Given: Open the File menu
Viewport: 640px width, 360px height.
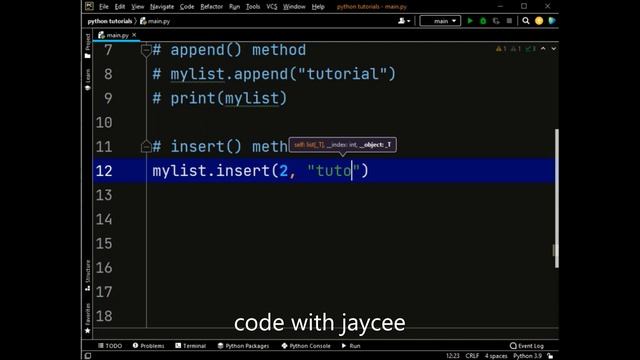Looking at the screenshot, I should (104, 7).
